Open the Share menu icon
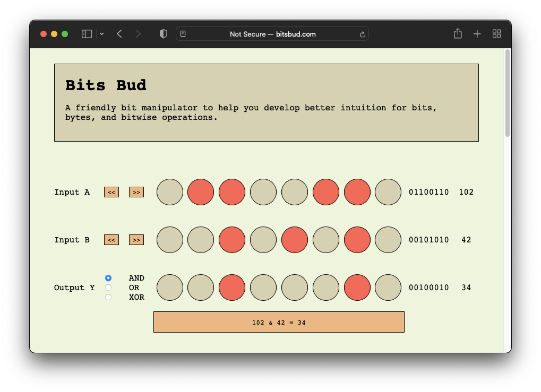 (x=458, y=33)
